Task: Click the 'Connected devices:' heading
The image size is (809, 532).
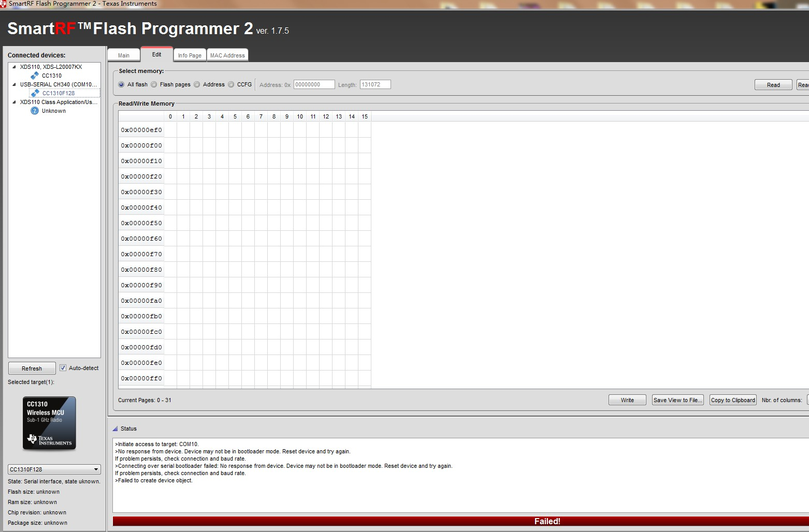Action: 37,55
